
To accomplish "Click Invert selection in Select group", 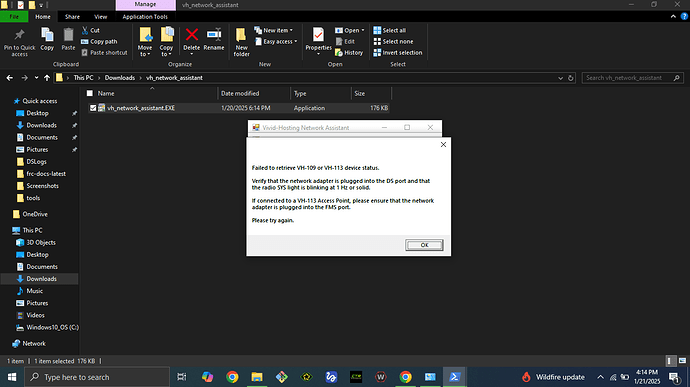I will click(398, 52).
